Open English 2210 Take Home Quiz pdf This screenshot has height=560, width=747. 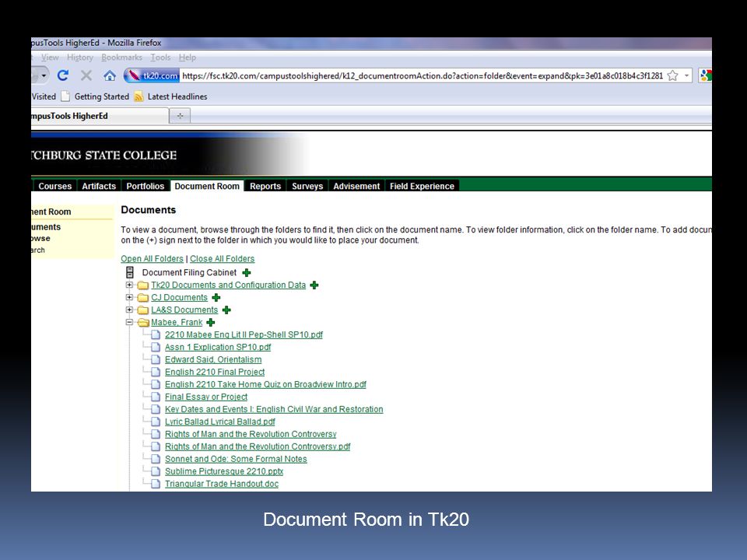pyautogui.click(x=265, y=384)
